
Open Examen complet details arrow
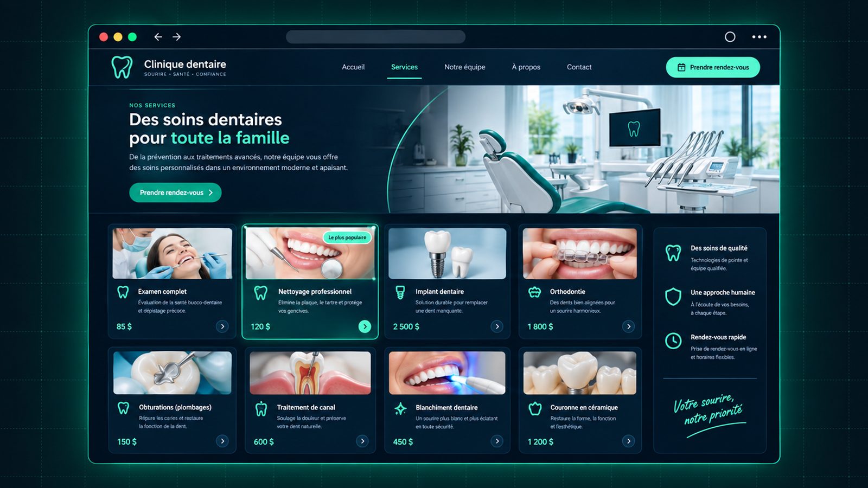click(x=222, y=326)
